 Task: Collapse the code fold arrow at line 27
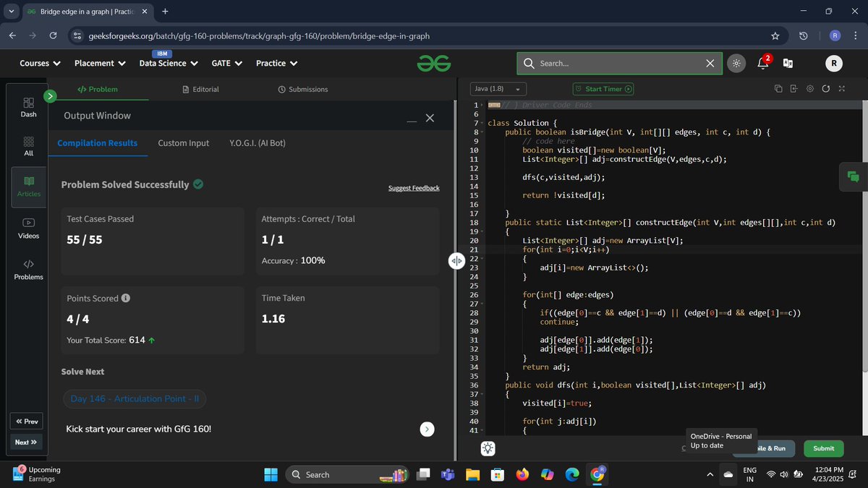click(482, 304)
